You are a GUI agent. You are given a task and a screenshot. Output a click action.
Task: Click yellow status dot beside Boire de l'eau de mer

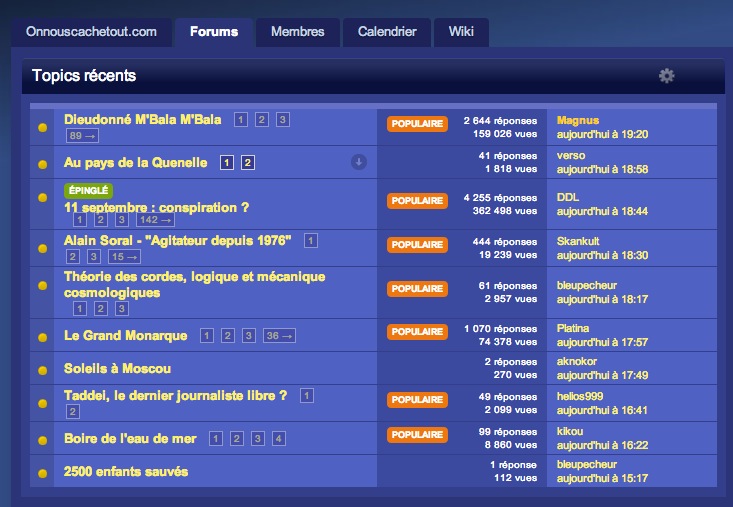click(43, 440)
